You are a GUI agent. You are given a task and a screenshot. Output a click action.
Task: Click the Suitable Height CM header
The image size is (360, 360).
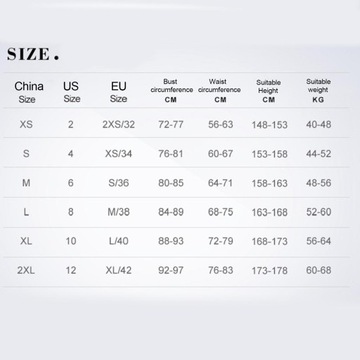tap(269, 91)
